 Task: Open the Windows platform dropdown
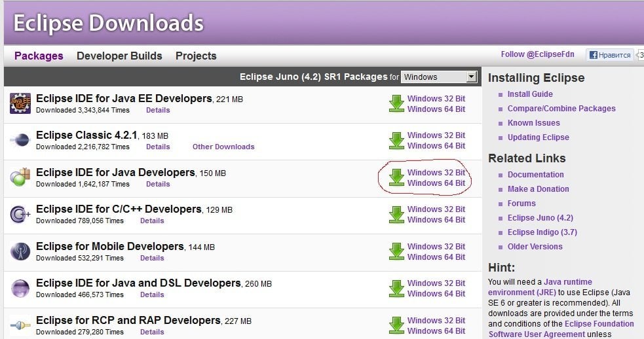tap(439, 77)
